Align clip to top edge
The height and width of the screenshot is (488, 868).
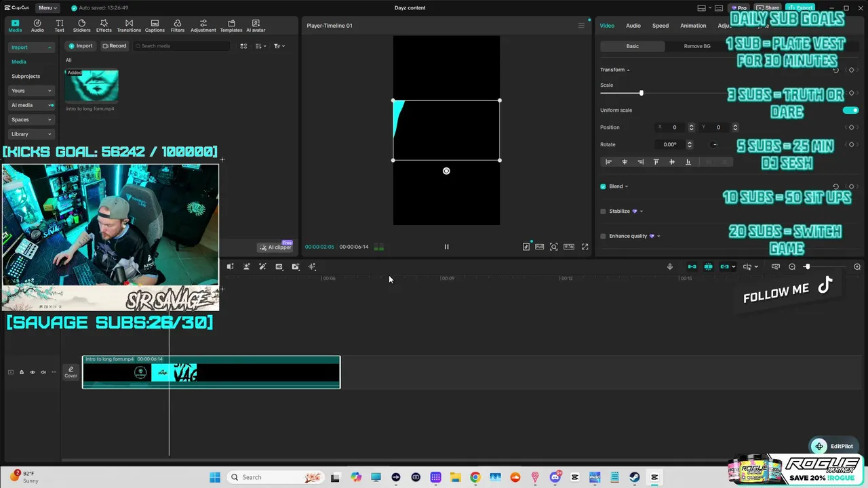point(656,162)
